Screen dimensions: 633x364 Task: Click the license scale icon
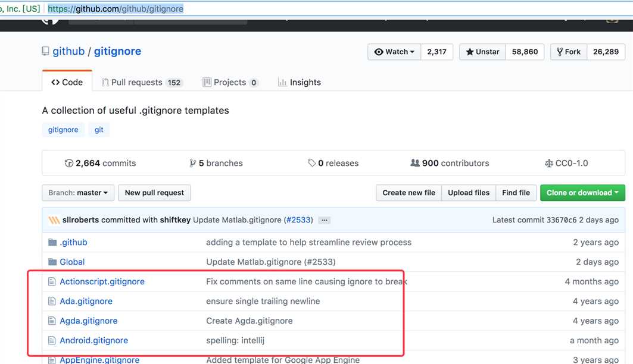point(548,163)
